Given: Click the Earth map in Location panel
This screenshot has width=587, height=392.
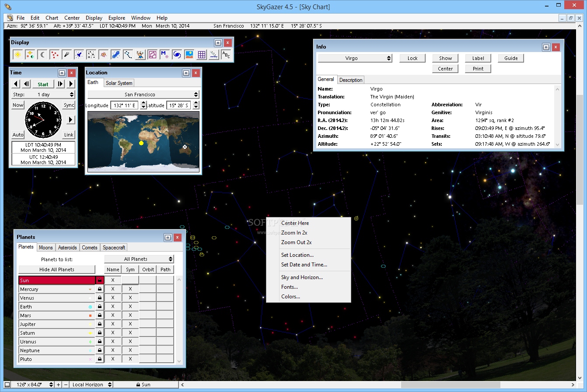Looking at the screenshot, I should click(x=143, y=141).
